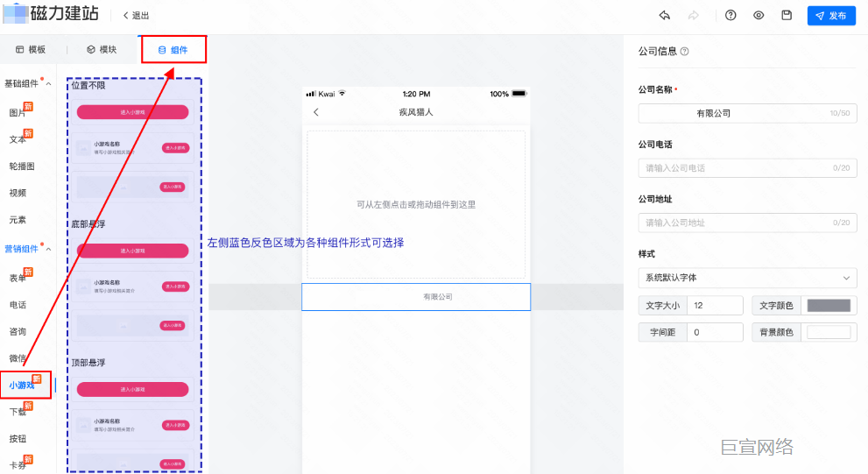868x474 pixels.
Task: Click the redo arrow icon
Action: 693,16
